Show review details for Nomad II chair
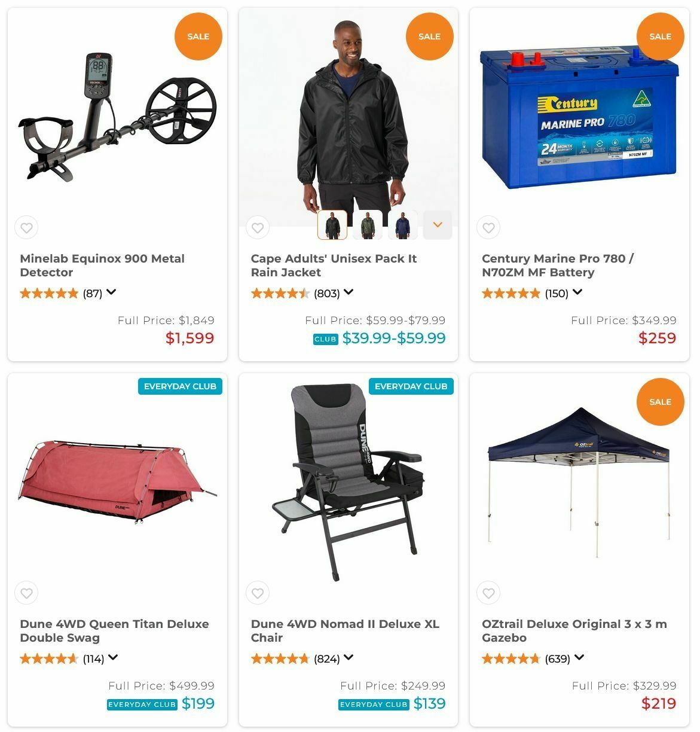This screenshot has width=700, height=732. point(349,658)
